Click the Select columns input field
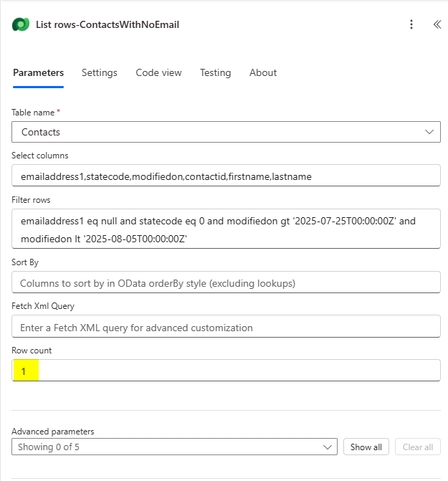Viewport: 448px width, 481px height. click(x=226, y=176)
